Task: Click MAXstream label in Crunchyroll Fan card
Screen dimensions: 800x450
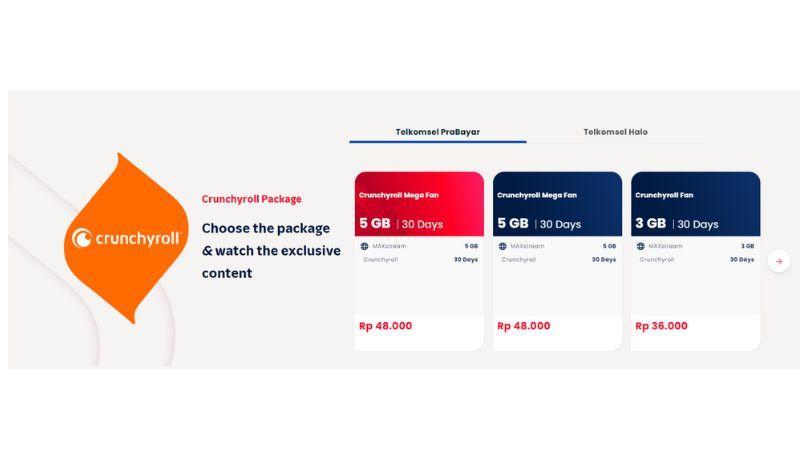Action: coord(665,246)
